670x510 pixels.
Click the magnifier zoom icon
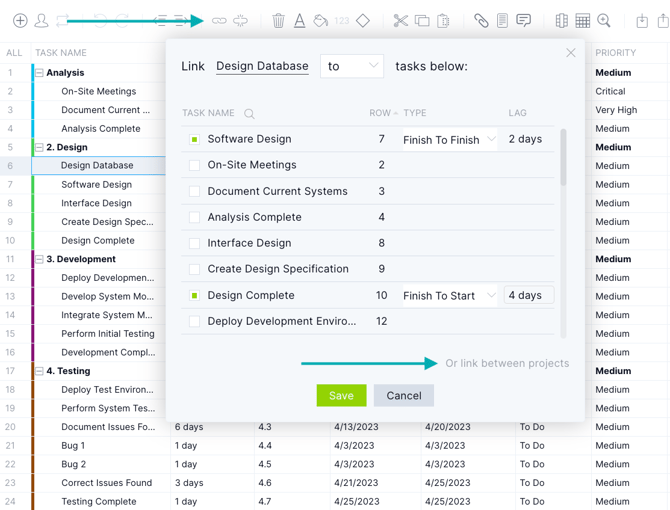click(604, 21)
